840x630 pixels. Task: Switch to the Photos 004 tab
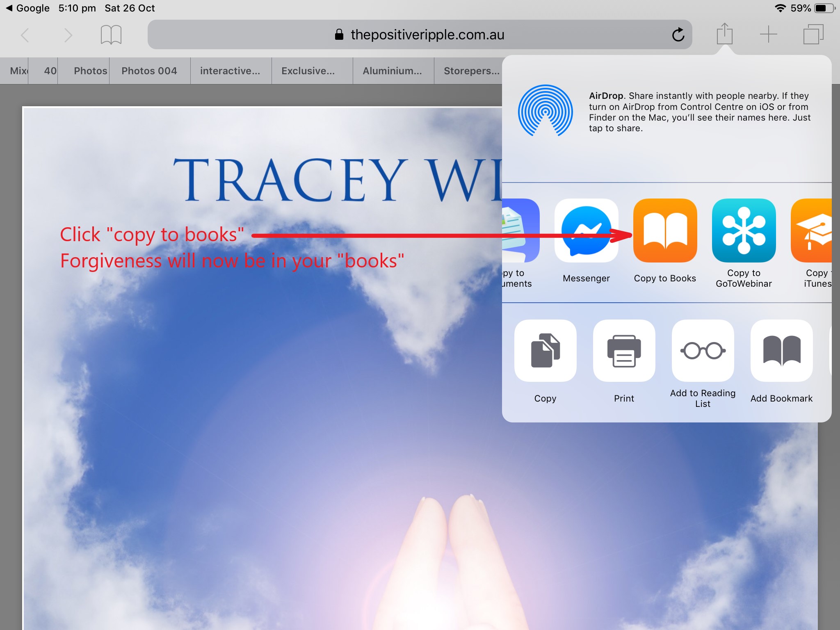point(149,71)
